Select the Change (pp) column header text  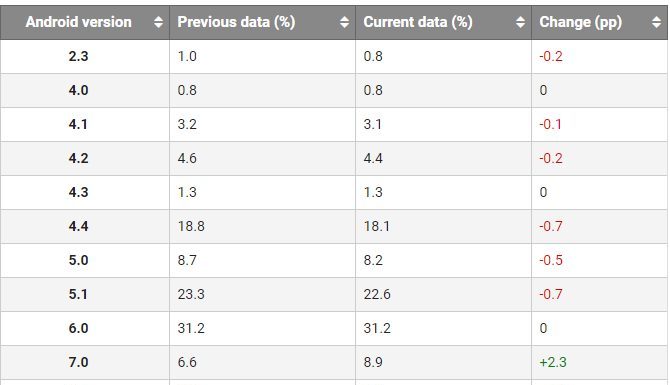(581, 22)
